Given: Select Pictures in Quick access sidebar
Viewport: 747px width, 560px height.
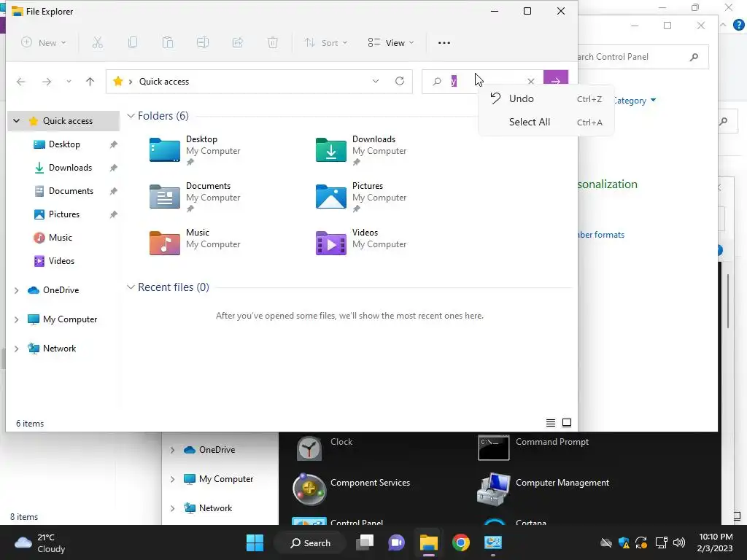Looking at the screenshot, I should 64,214.
